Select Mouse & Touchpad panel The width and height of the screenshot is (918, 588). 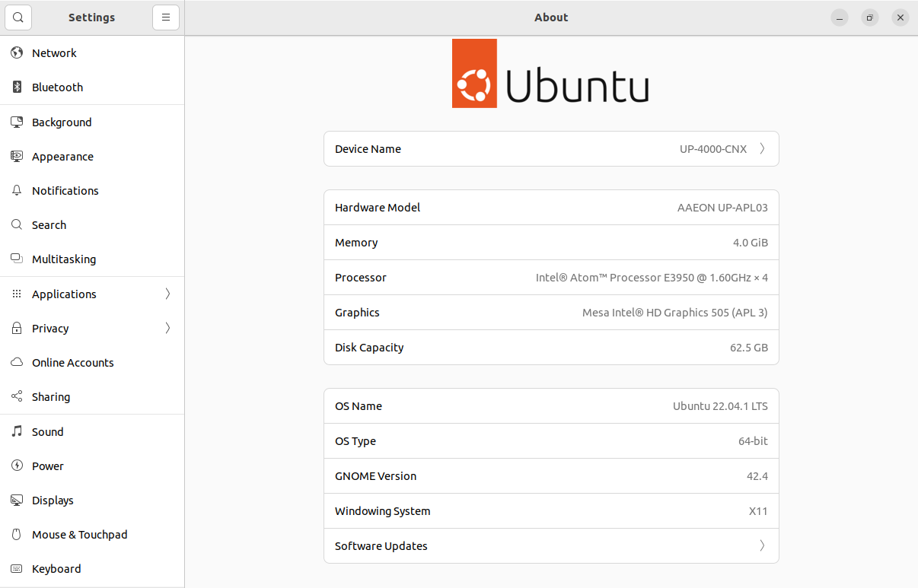[92, 535]
